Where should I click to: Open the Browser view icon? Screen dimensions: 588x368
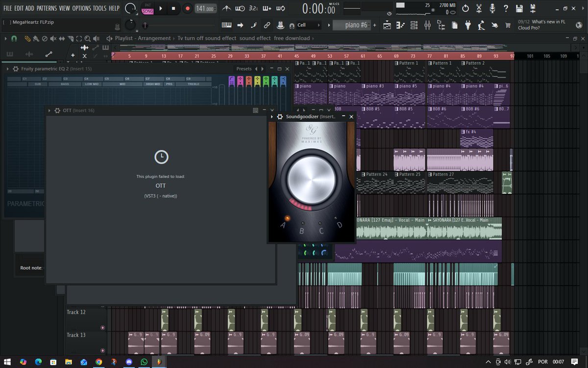click(x=441, y=25)
